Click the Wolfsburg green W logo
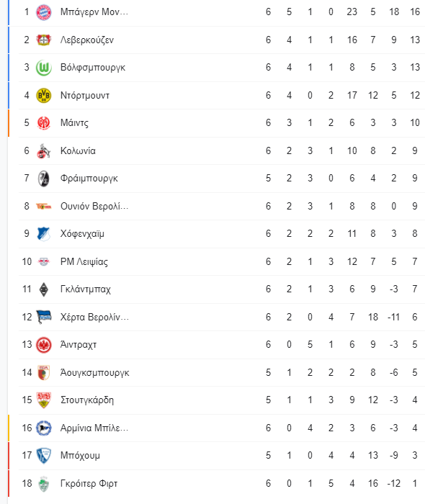This screenshot has height=504, width=425. 43,68
